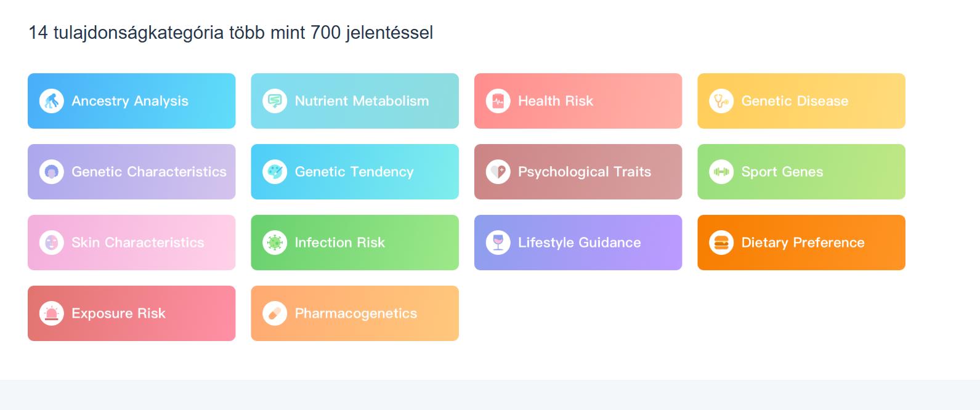Click the dumbbell icon on Sport Genes

721,172
